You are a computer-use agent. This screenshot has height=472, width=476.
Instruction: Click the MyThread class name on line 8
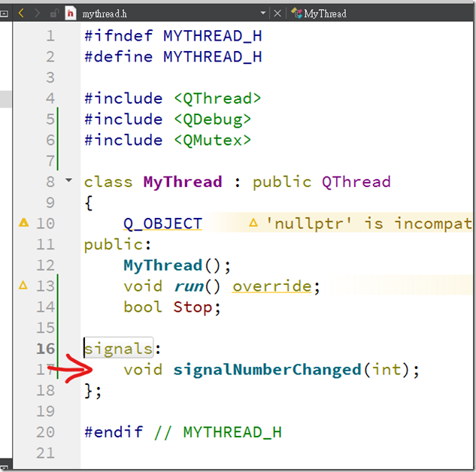tap(183, 182)
